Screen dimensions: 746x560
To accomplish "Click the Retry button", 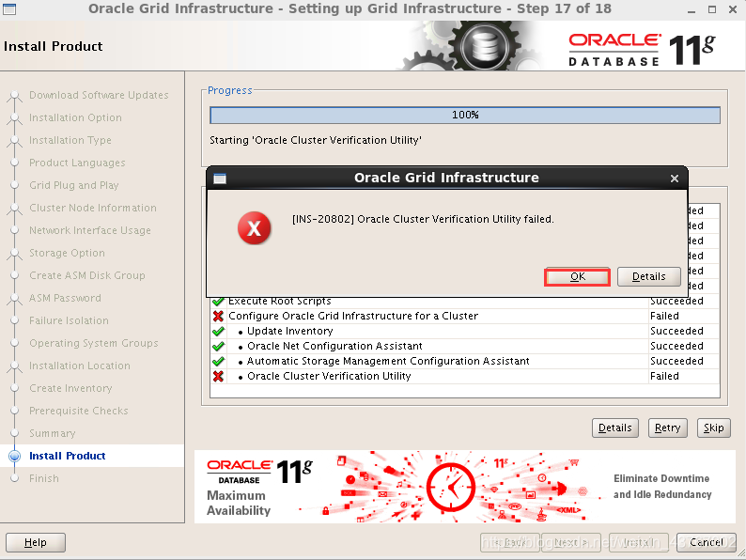I will click(667, 428).
